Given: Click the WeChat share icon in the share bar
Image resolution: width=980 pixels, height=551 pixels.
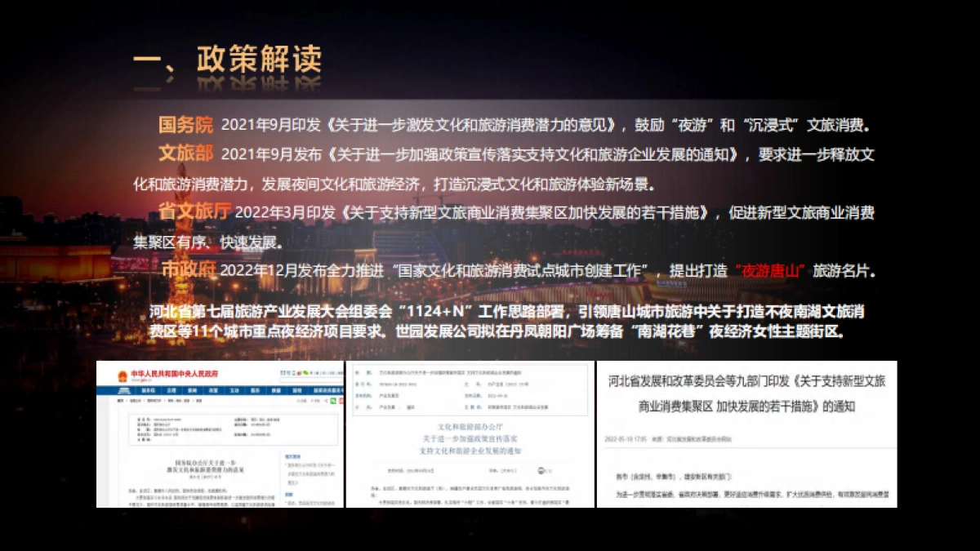Looking at the screenshot, I should (x=305, y=373).
